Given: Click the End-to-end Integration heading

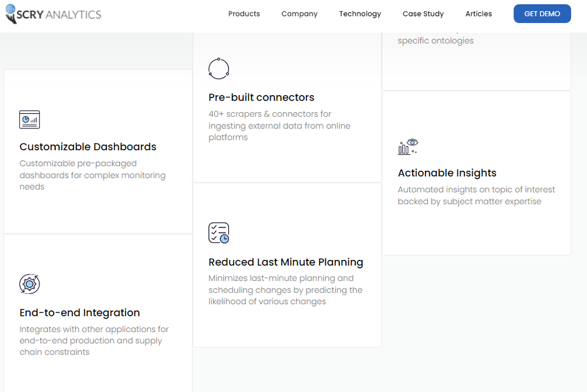Looking at the screenshot, I should click(x=80, y=313).
